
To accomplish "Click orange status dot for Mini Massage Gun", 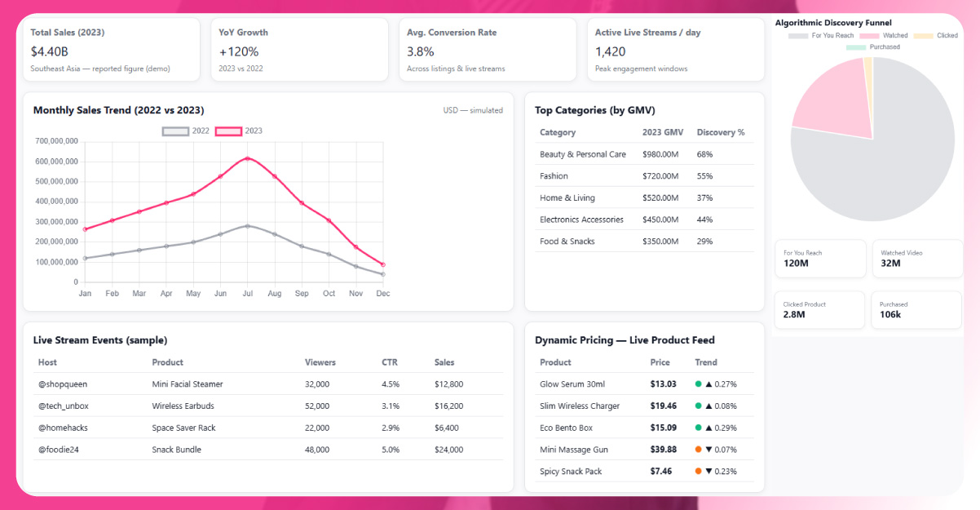I will click(698, 450).
